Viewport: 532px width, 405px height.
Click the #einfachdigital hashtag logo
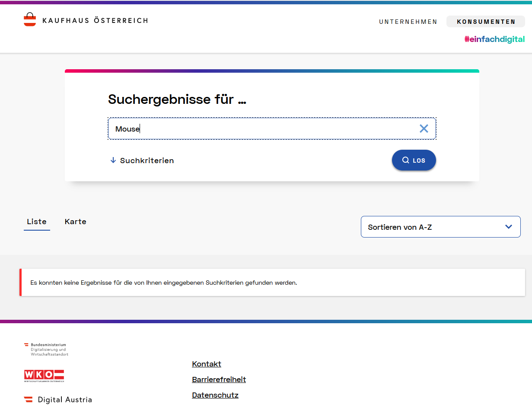pyautogui.click(x=494, y=39)
